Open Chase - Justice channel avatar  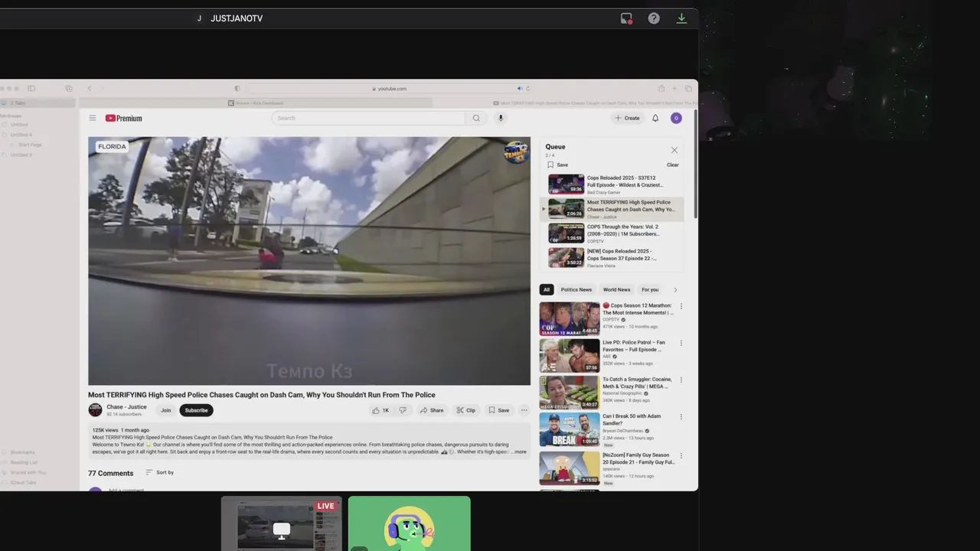click(x=95, y=410)
